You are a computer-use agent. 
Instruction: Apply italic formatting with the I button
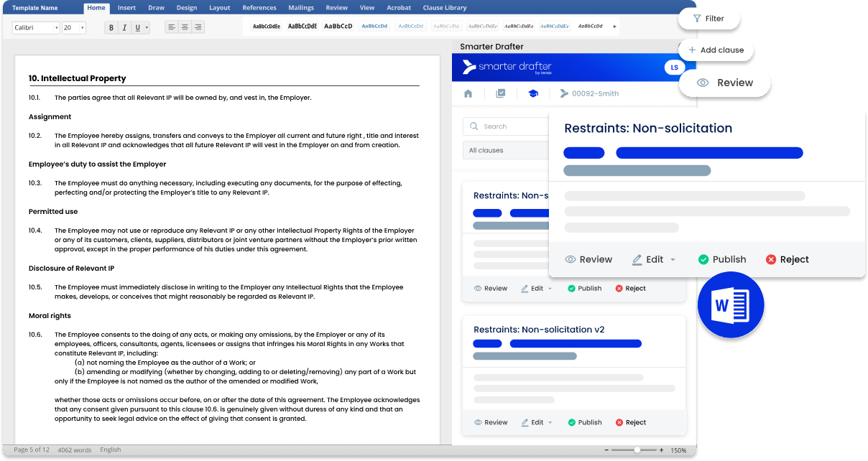click(x=124, y=27)
